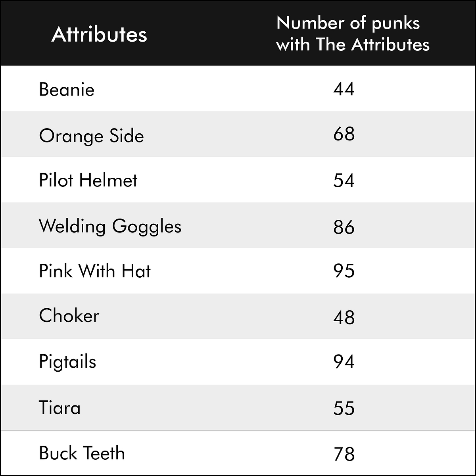
Task: Click the value 78 for Buck Teeth
Action: [344, 454]
